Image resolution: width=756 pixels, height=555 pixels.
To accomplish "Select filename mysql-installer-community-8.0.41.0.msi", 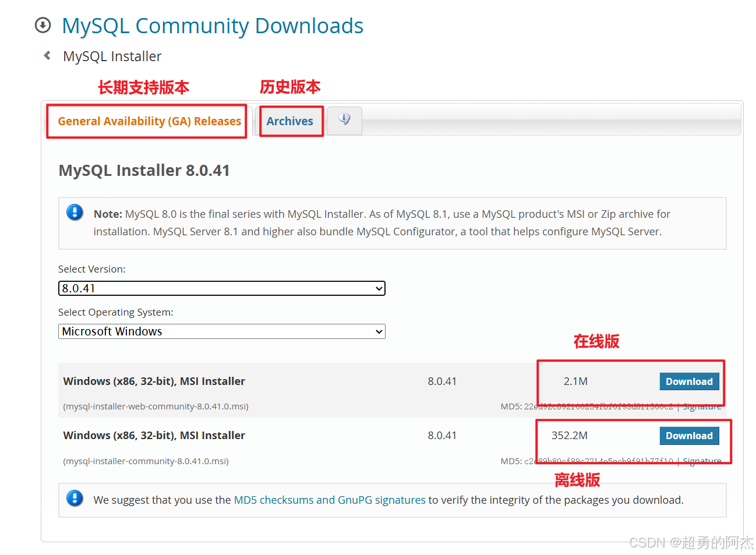I will pyautogui.click(x=146, y=461).
